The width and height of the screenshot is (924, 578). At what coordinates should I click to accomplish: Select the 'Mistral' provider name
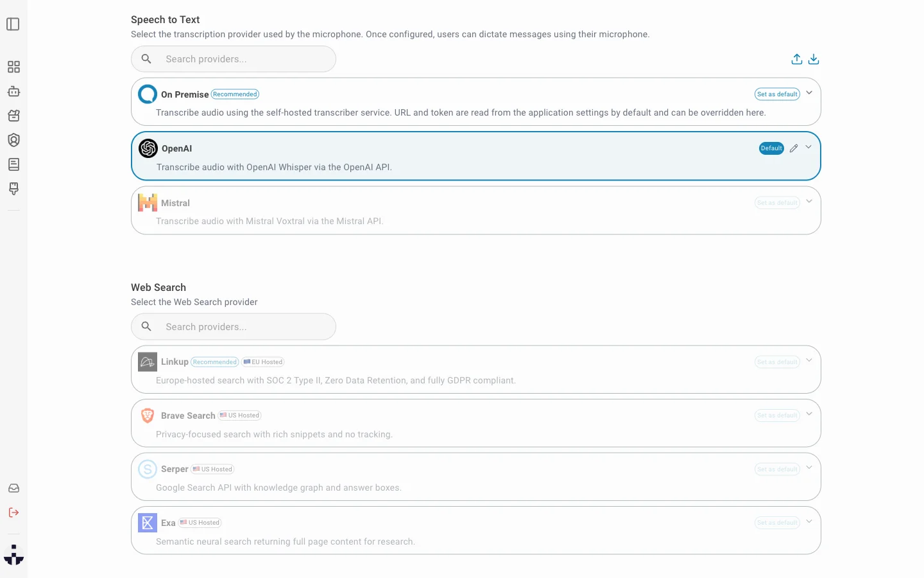(x=175, y=203)
